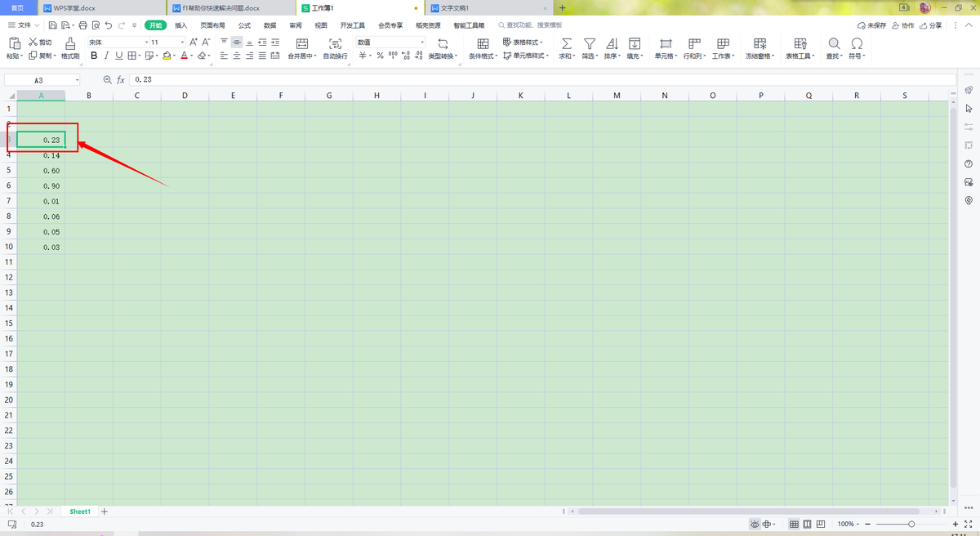Switch to the Data (数据) tab

pos(269,25)
